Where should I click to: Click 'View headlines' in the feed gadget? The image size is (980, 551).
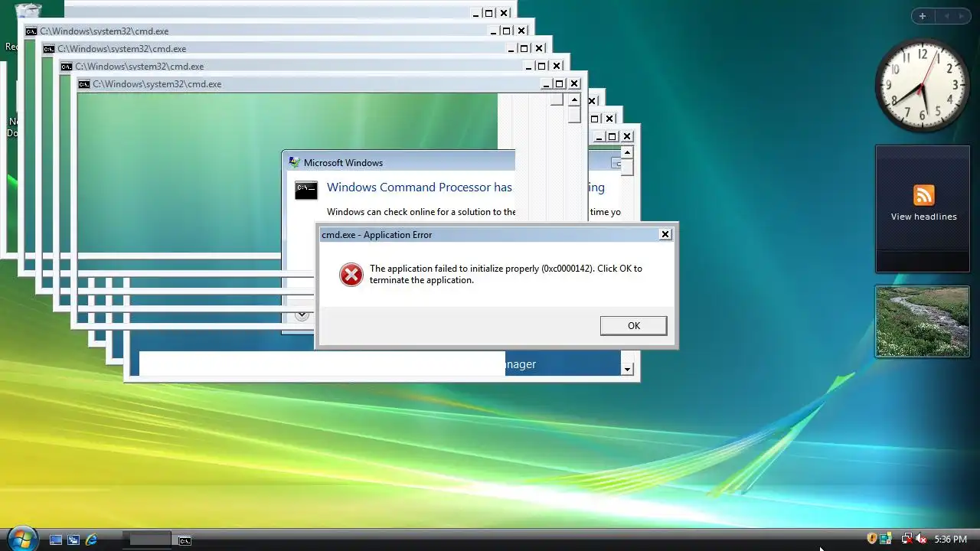click(x=923, y=217)
